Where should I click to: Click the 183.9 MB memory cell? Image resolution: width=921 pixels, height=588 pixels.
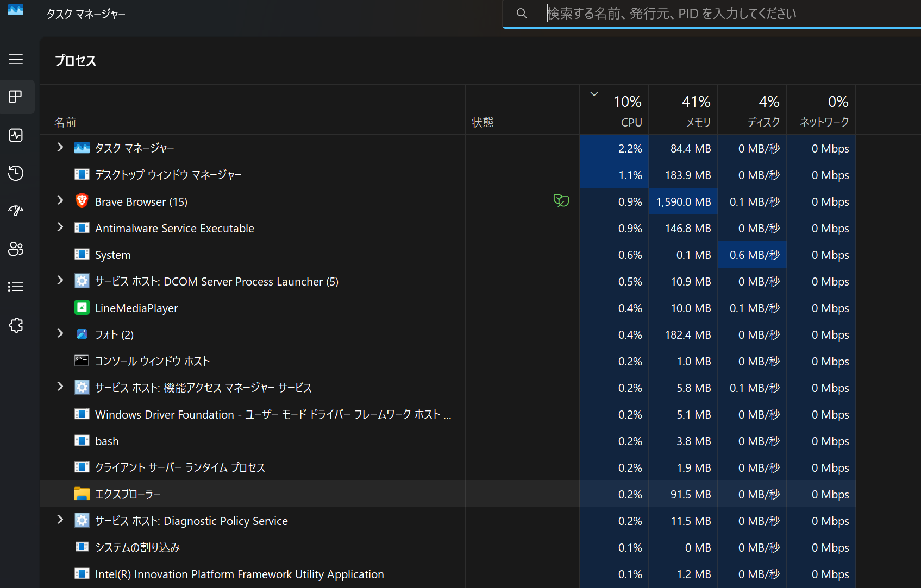[683, 175]
